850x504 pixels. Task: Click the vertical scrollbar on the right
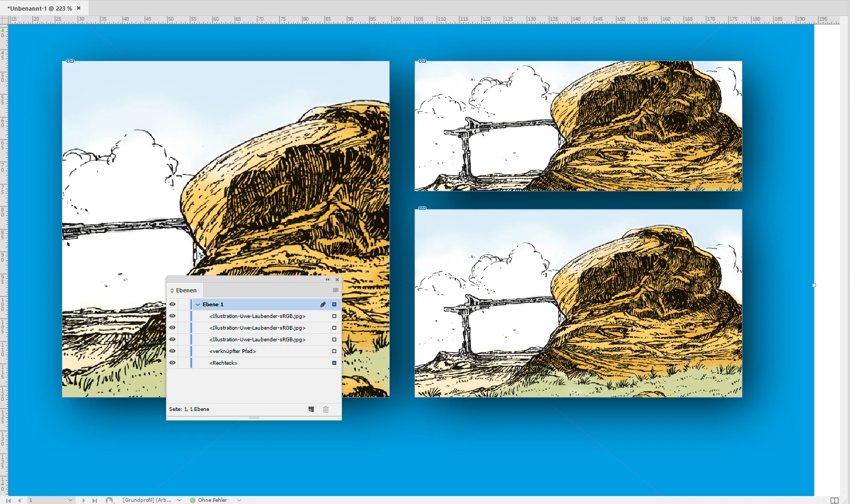(845, 259)
